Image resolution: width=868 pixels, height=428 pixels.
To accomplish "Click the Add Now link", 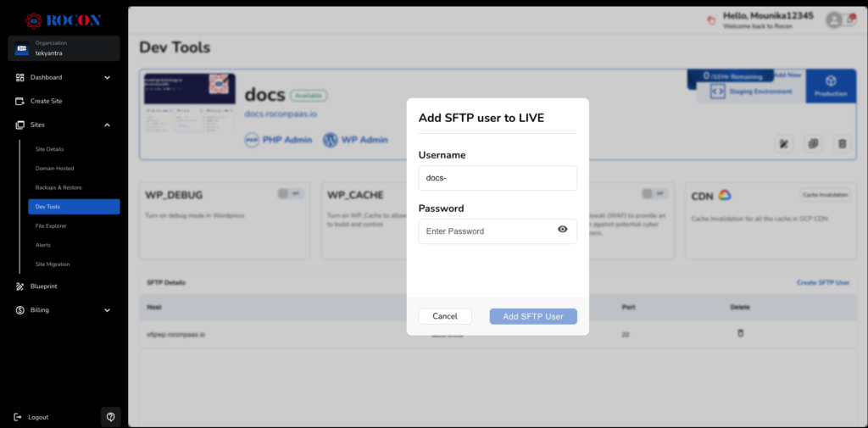I will [x=787, y=75].
